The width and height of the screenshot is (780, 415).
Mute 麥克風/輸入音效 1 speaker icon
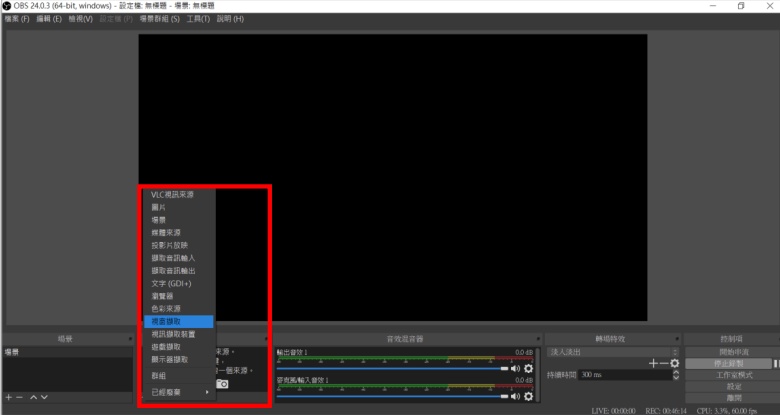pyautogui.click(x=515, y=396)
